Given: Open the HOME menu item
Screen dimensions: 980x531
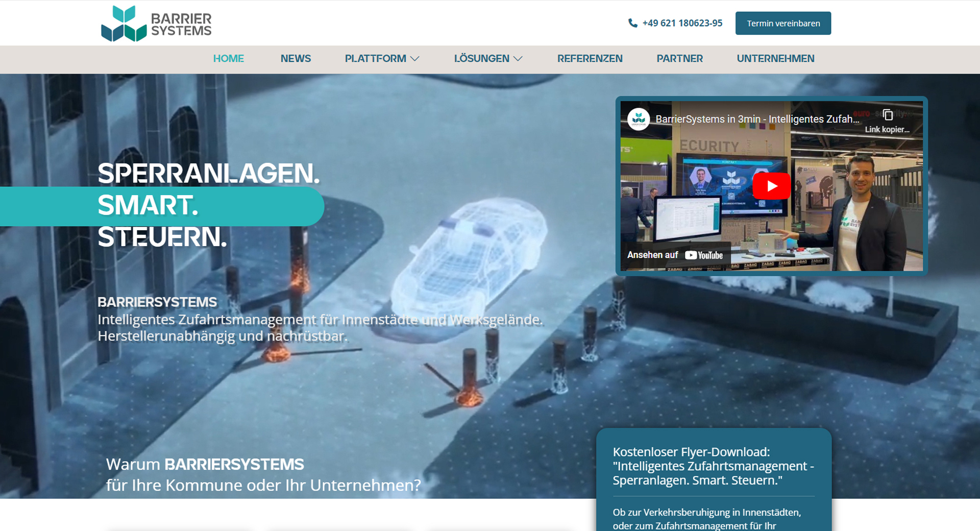Looking at the screenshot, I should coord(228,59).
